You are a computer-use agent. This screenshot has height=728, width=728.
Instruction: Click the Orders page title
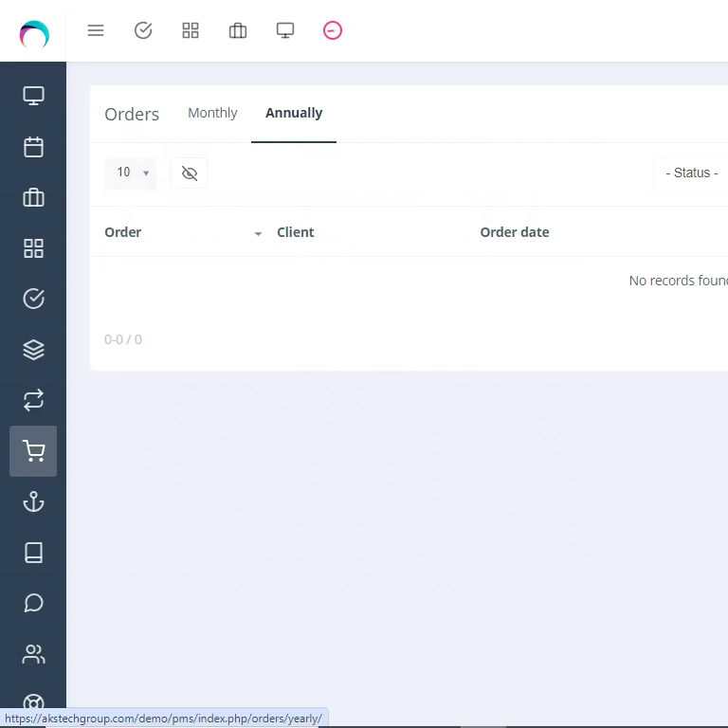tap(132, 114)
